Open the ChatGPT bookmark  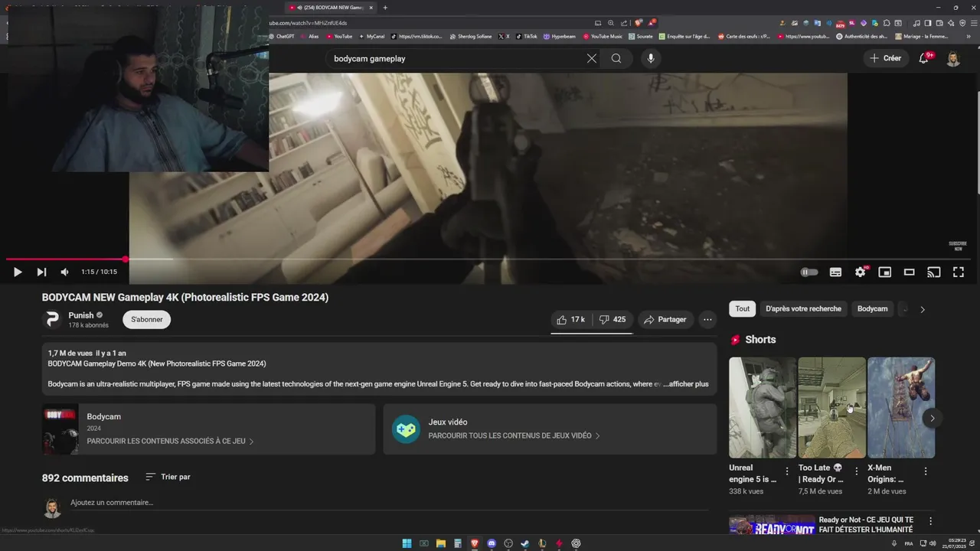coord(282,36)
